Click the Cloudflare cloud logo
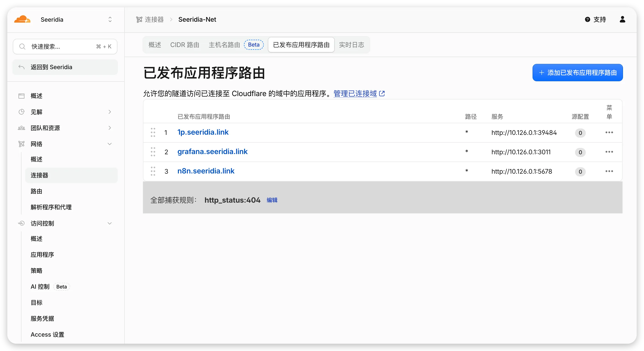 click(x=22, y=19)
